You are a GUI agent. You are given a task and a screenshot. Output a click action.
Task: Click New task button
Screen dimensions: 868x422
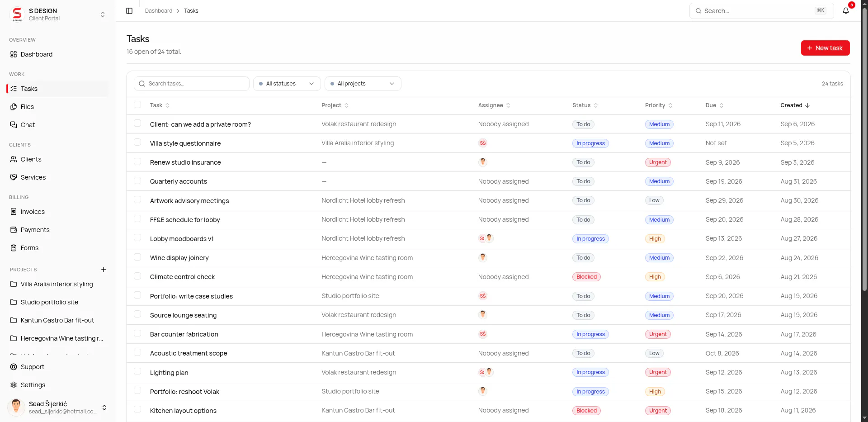825,48
